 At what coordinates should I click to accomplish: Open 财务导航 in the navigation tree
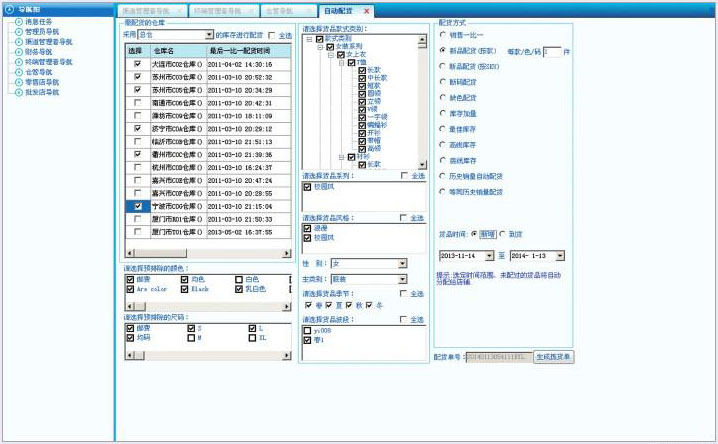[38, 52]
